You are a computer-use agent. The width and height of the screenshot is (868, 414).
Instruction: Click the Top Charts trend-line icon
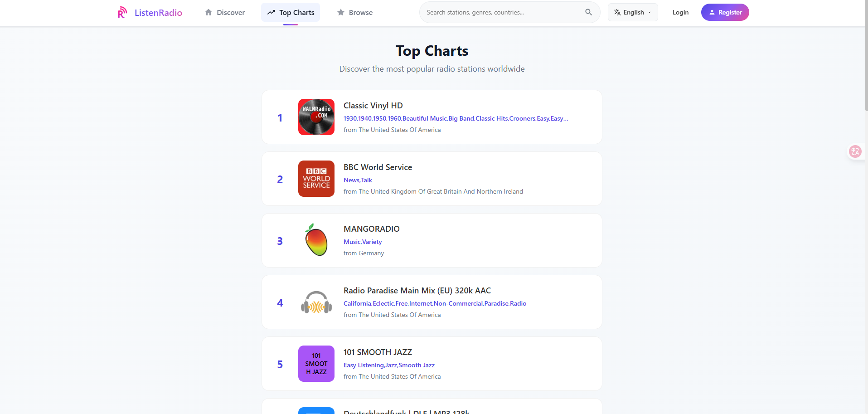[x=271, y=12]
